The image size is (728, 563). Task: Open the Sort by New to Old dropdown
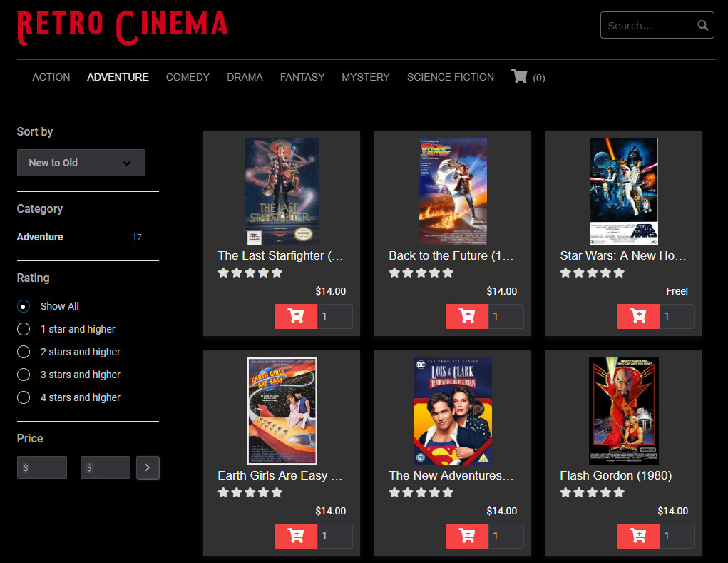tap(81, 163)
